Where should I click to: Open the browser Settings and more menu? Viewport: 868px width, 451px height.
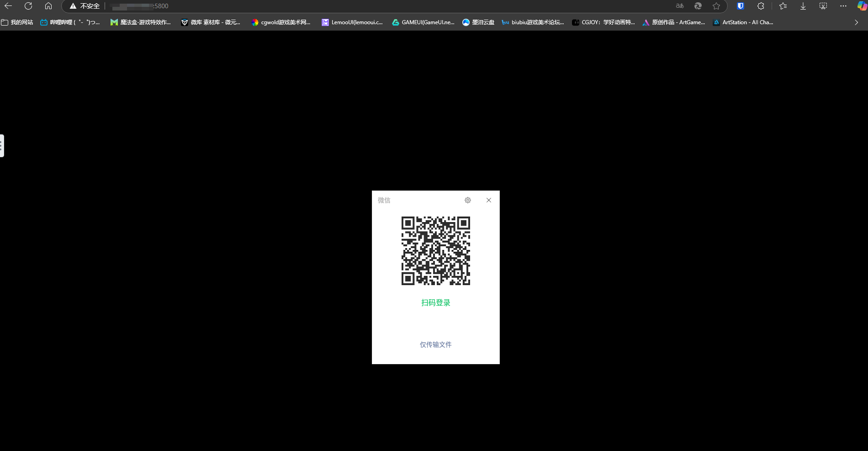click(x=843, y=6)
